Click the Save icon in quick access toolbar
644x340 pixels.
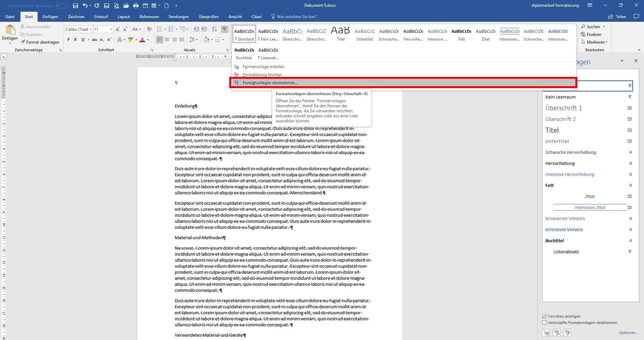75,5
